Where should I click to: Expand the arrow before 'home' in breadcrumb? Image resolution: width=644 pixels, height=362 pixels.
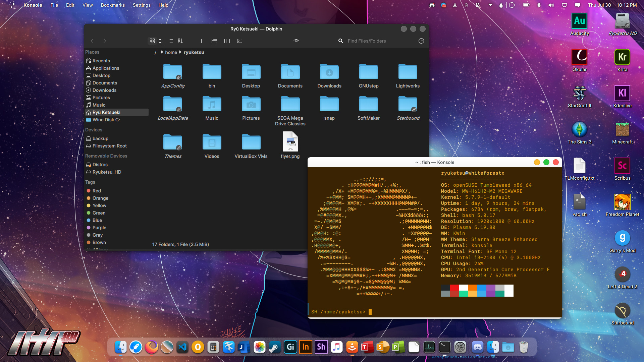pyautogui.click(x=162, y=52)
